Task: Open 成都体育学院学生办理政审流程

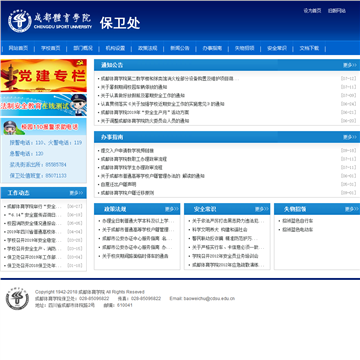Action: 131,167
